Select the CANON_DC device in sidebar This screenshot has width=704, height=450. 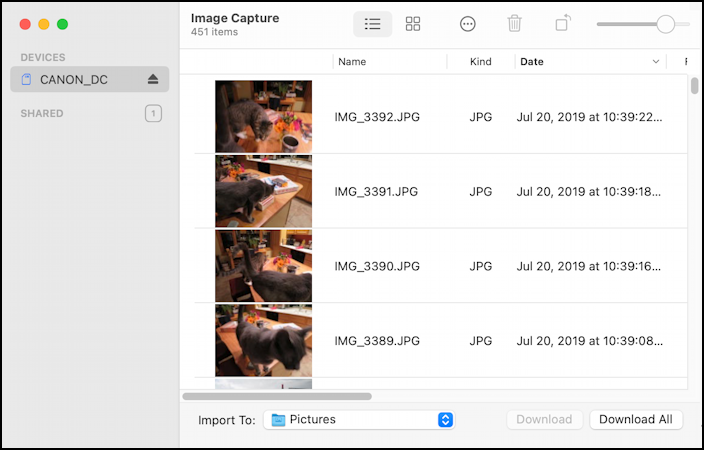point(73,80)
